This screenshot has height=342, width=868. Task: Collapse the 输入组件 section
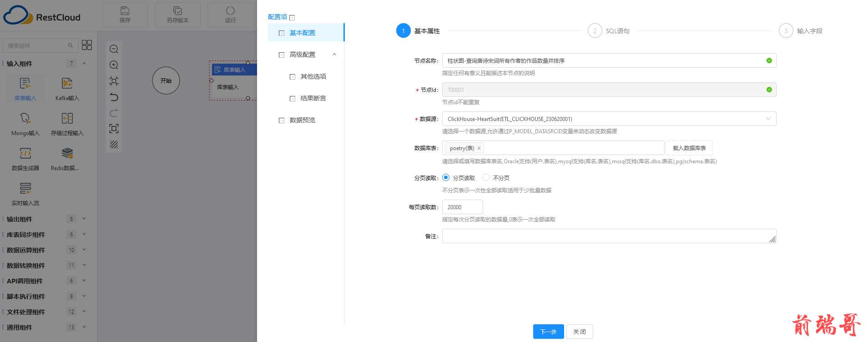point(84,64)
